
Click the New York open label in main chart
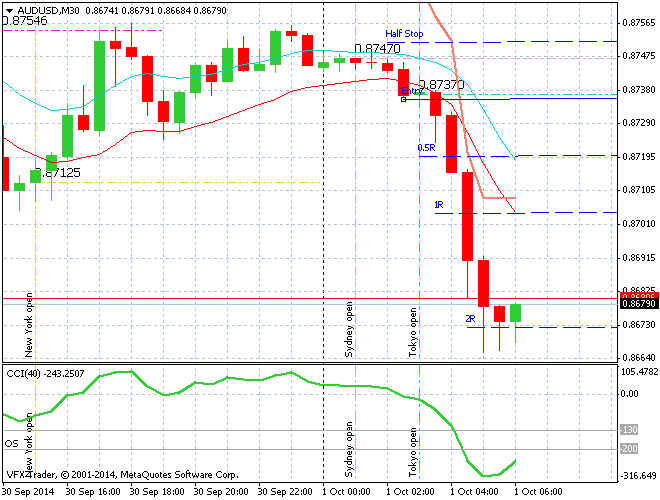[28, 324]
